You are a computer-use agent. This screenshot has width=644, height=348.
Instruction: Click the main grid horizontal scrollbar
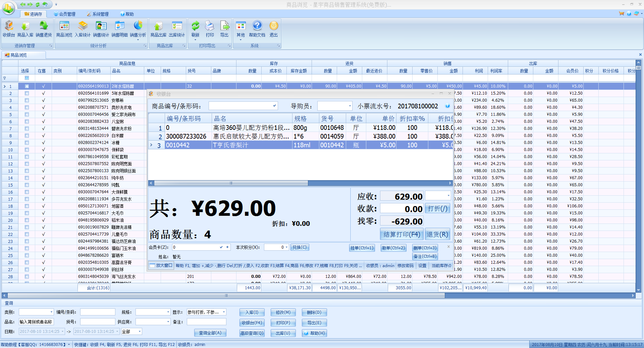(226, 296)
